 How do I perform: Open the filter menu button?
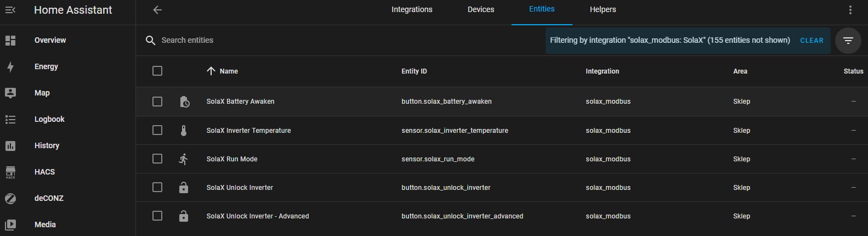pos(848,41)
